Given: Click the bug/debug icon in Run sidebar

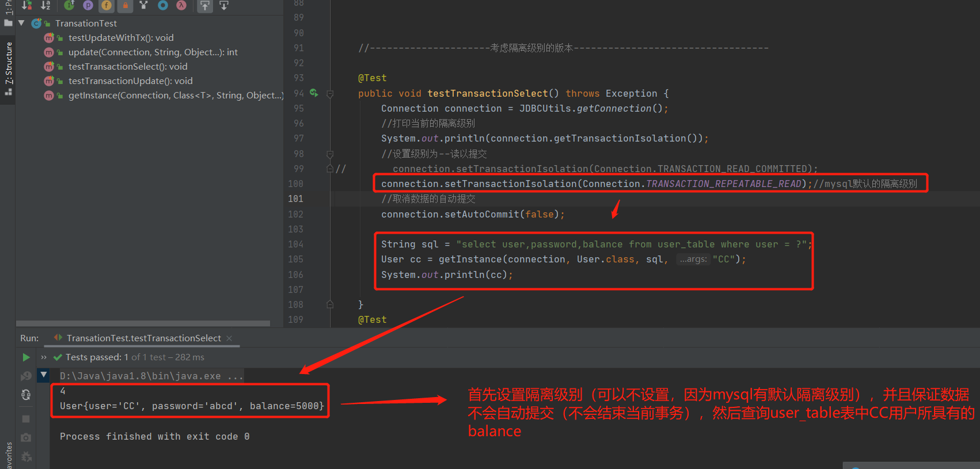Looking at the screenshot, I should (x=26, y=457).
